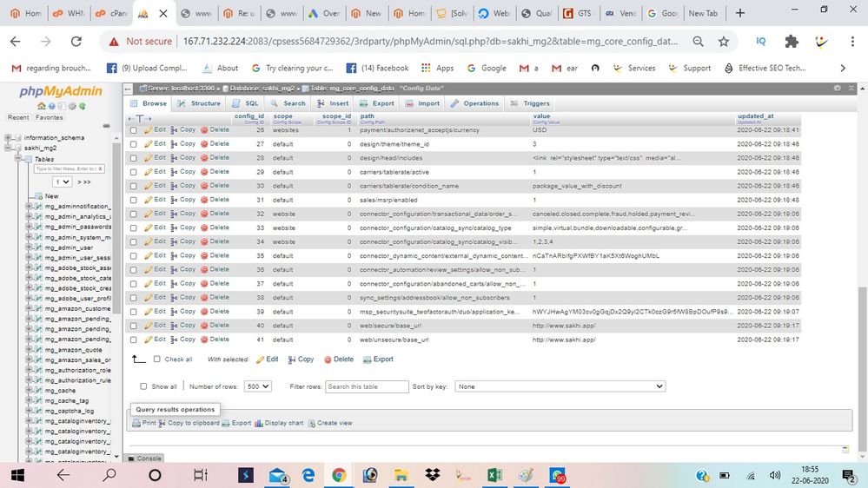Click Display chart icon
This screenshot has height=488, width=868.
point(259,423)
